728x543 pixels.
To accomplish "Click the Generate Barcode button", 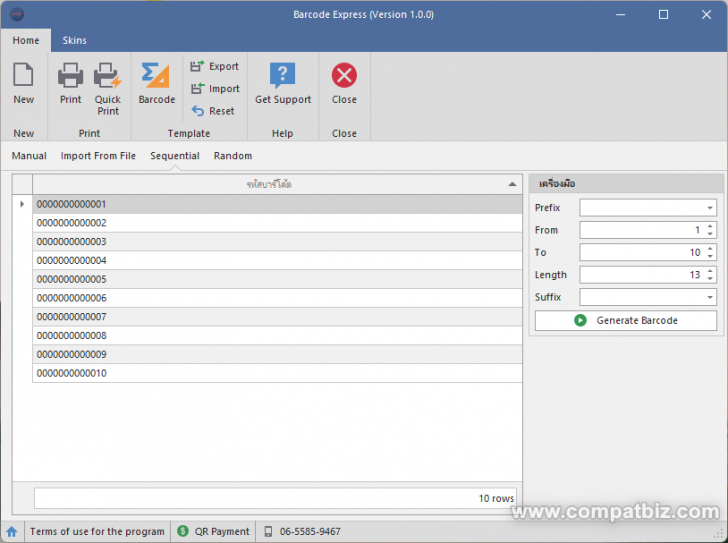I will tap(625, 320).
